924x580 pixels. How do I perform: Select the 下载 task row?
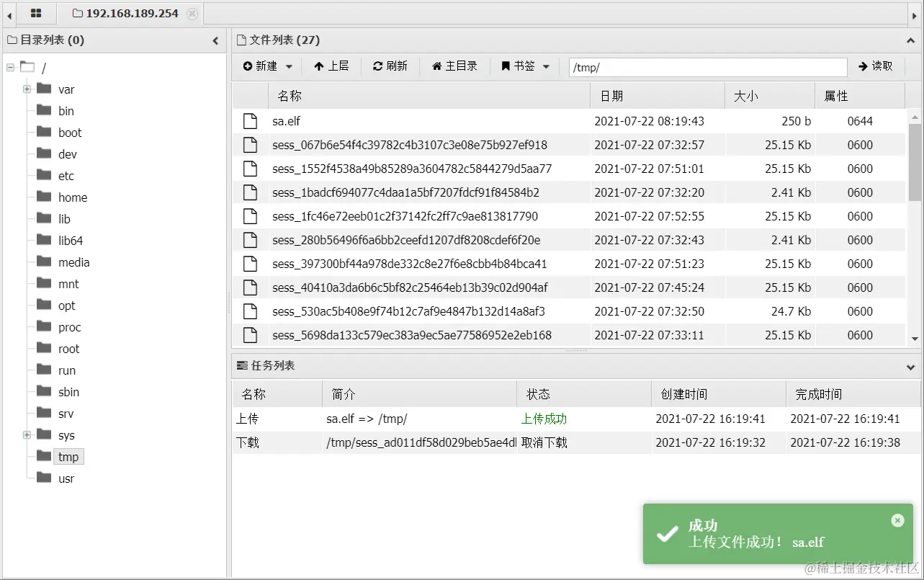pos(576,442)
